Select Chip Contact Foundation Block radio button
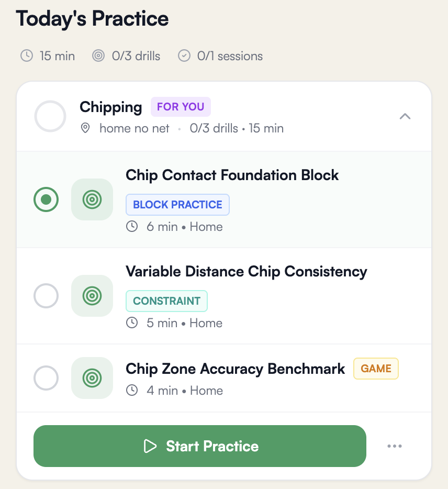 [46, 199]
